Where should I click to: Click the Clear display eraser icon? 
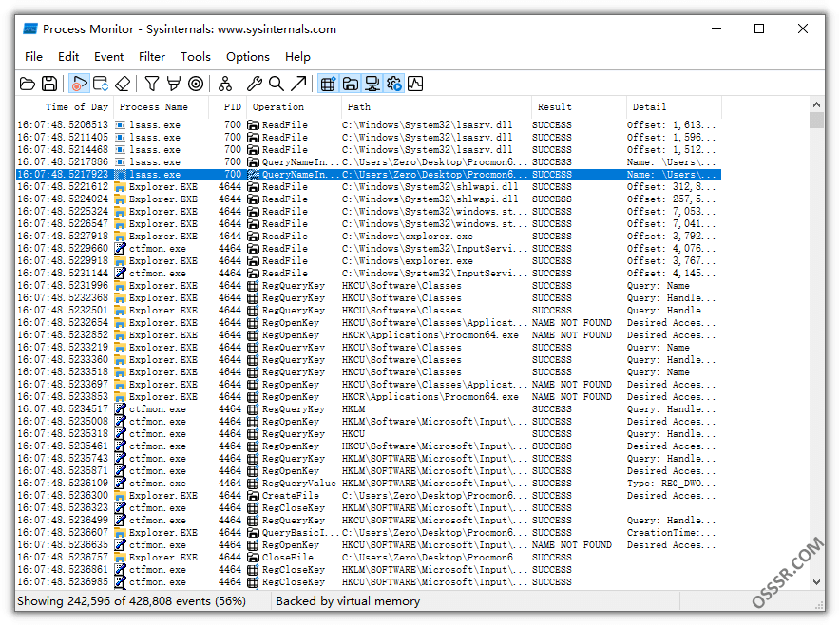pos(123,84)
